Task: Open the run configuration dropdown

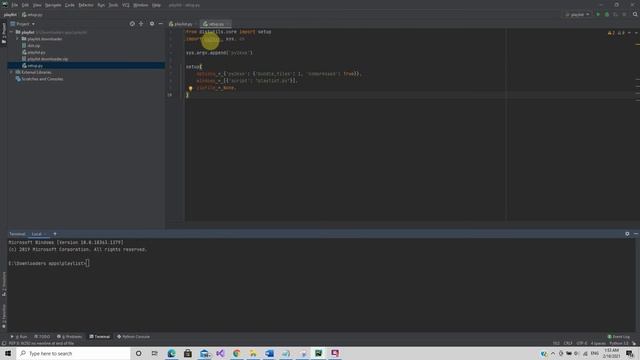Action: click(x=577, y=15)
